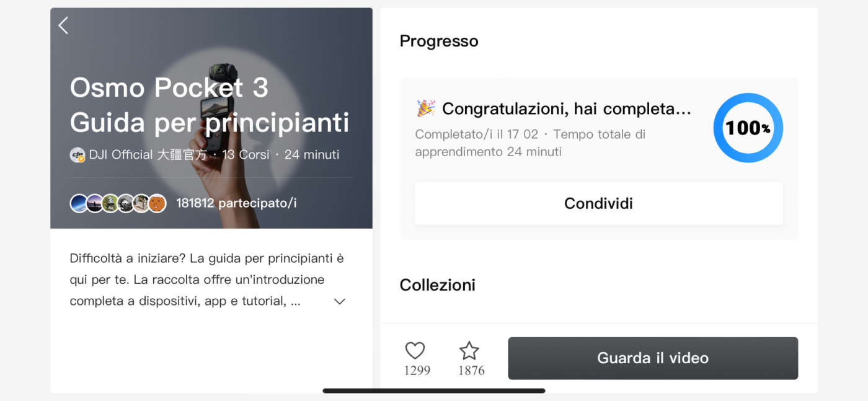Click the course cover image
This screenshot has height=401, width=868.
click(x=211, y=118)
